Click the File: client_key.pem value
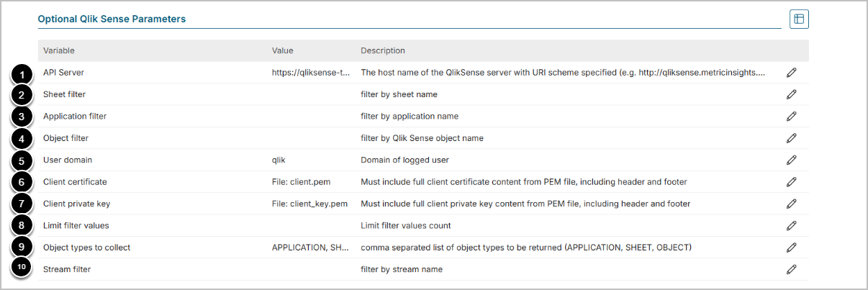This screenshot has width=868, height=290. [309, 204]
